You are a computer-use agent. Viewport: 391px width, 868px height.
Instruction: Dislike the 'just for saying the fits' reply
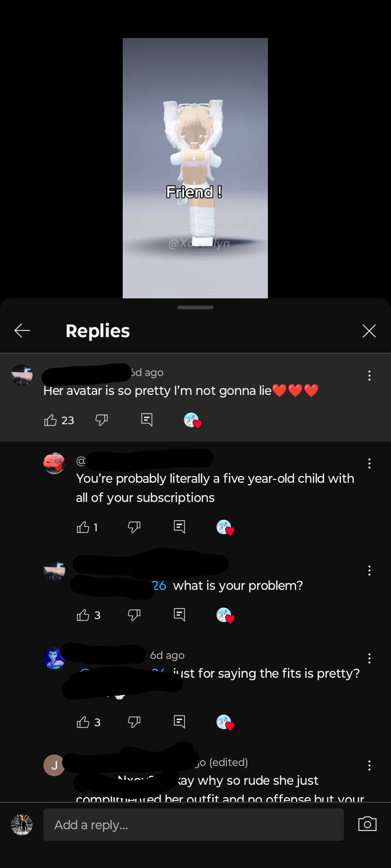tap(134, 722)
